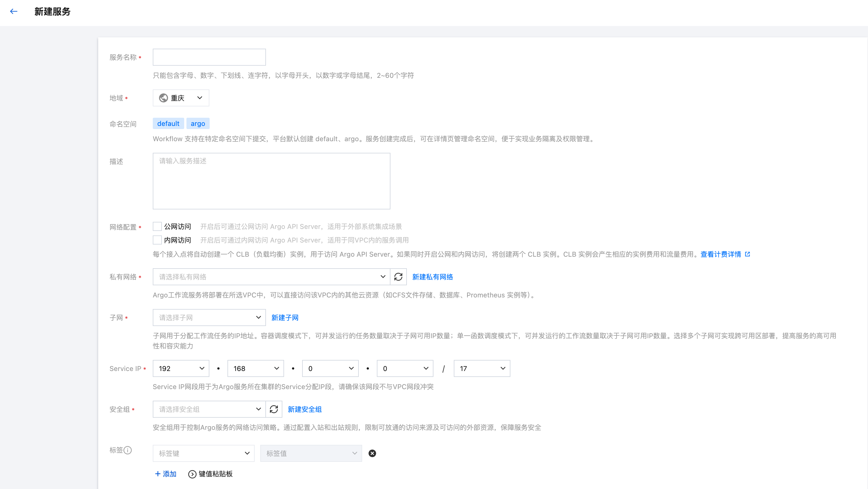Enable the 内网访问 checkbox
Viewport: 868px width, 489px height.
tap(157, 240)
